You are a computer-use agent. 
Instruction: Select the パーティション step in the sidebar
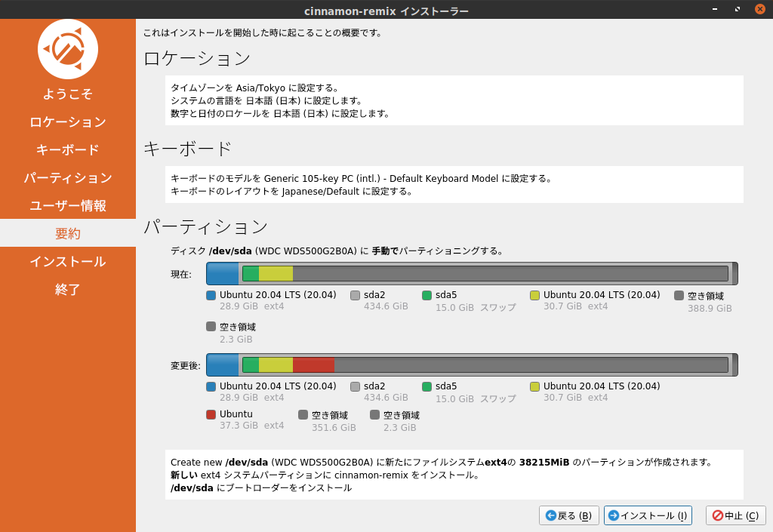(68, 178)
